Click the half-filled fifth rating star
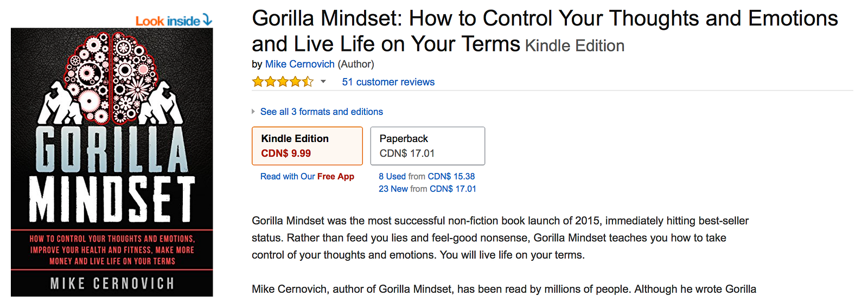The height and width of the screenshot is (302, 868). 308,82
